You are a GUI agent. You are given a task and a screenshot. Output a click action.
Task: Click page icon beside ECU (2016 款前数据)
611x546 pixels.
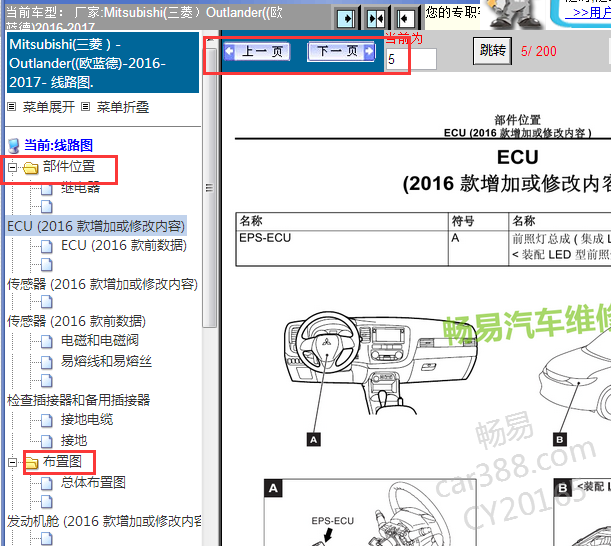point(47,246)
